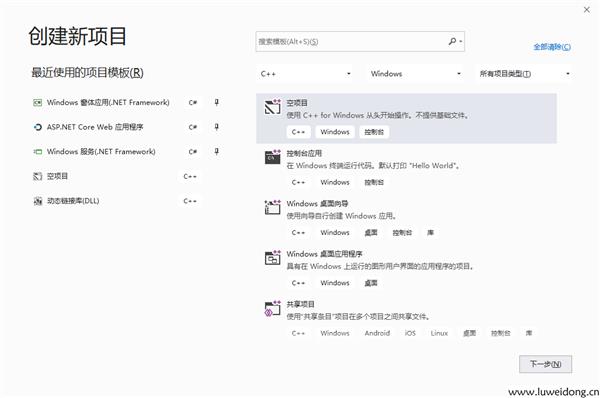Viewport: 600px width, 398px height.
Task: Pin the Windows 服务 recent template
Action: tap(217, 152)
